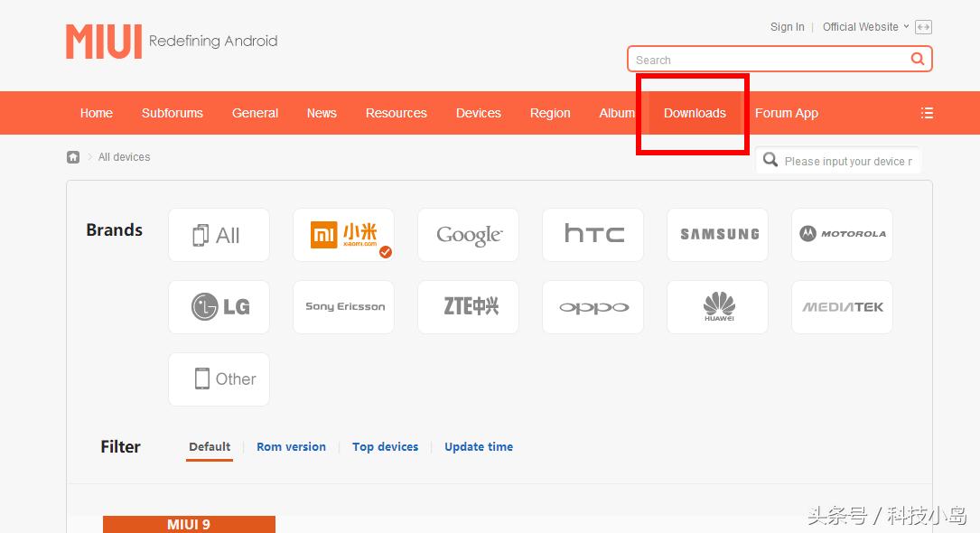The width and height of the screenshot is (980, 533).
Task: Select the ZTE brand tile
Action: click(468, 307)
